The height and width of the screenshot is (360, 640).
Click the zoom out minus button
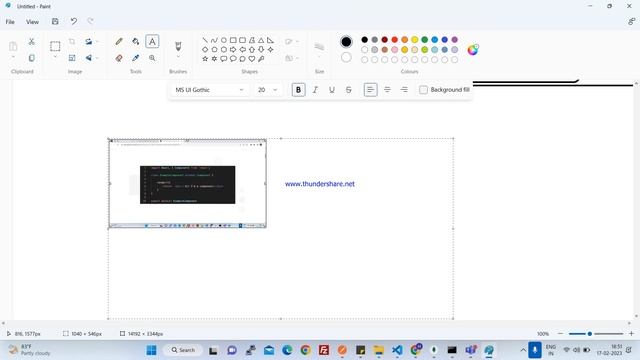pyautogui.click(x=560, y=333)
